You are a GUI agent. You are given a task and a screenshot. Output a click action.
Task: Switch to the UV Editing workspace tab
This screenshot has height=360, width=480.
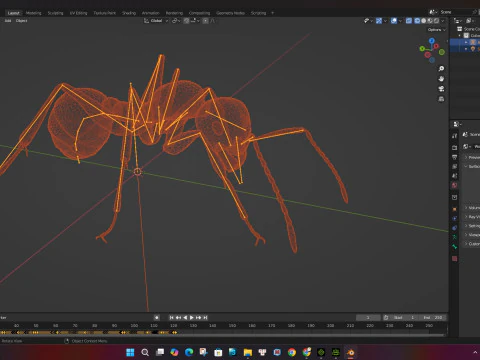pyautogui.click(x=78, y=13)
